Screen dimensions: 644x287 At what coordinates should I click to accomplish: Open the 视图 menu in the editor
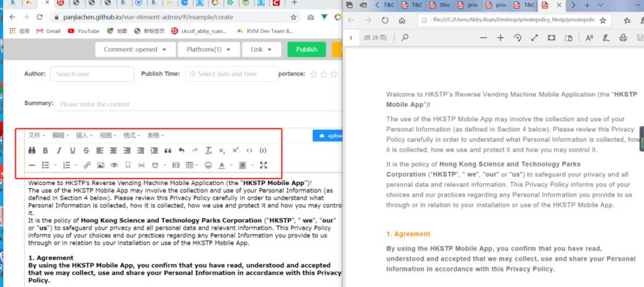tap(108, 136)
